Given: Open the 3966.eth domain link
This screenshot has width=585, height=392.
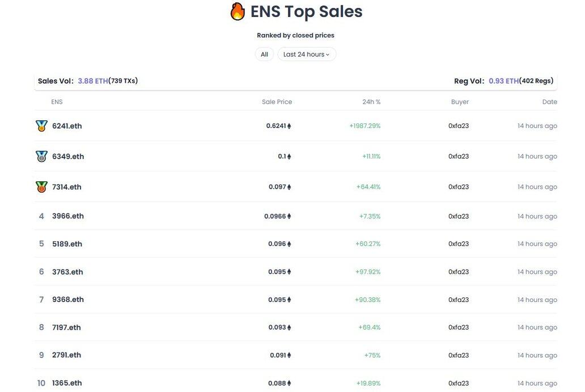Looking at the screenshot, I should pyautogui.click(x=68, y=216).
